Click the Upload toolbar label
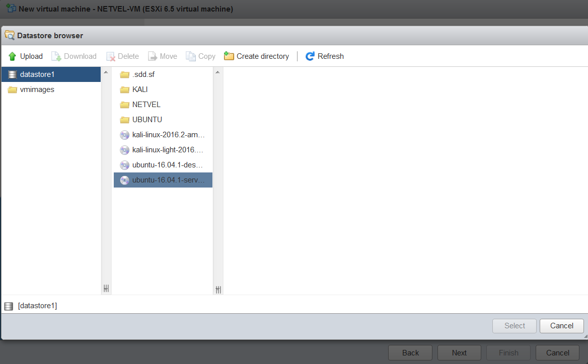The image size is (588, 364). click(x=32, y=56)
